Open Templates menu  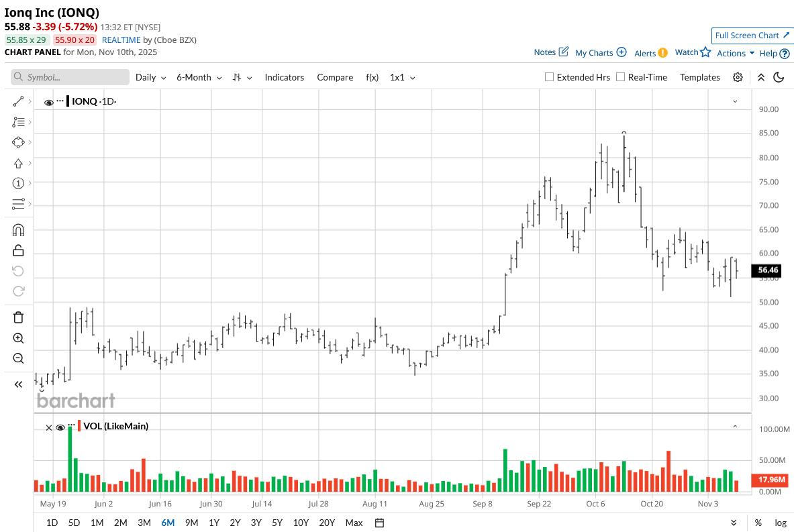pyautogui.click(x=700, y=77)
